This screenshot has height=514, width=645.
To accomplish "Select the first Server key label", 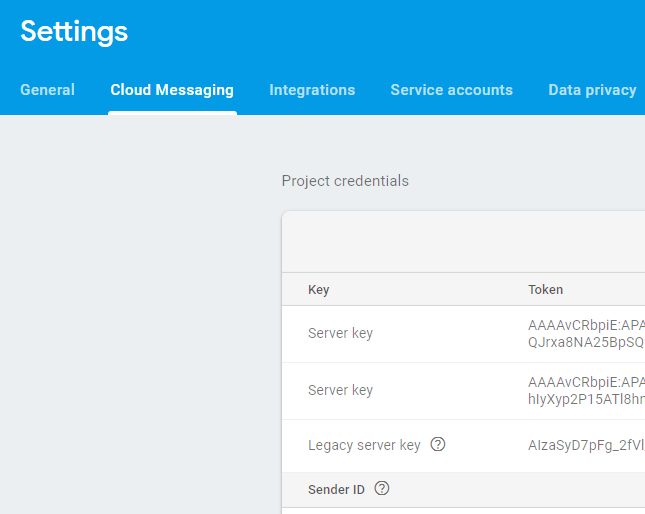I will click(x=340, y=333).
